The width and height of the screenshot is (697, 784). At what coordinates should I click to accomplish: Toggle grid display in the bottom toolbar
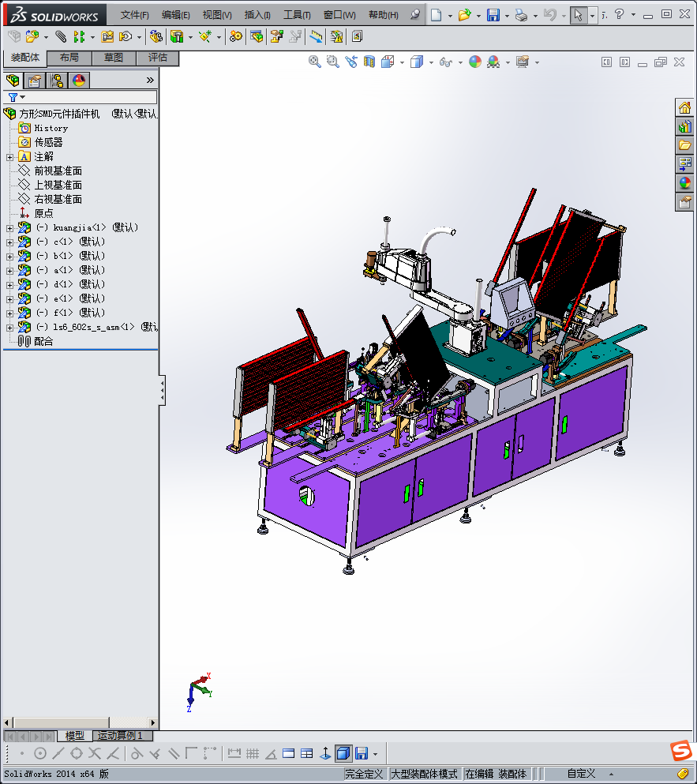tap(253, 753)
